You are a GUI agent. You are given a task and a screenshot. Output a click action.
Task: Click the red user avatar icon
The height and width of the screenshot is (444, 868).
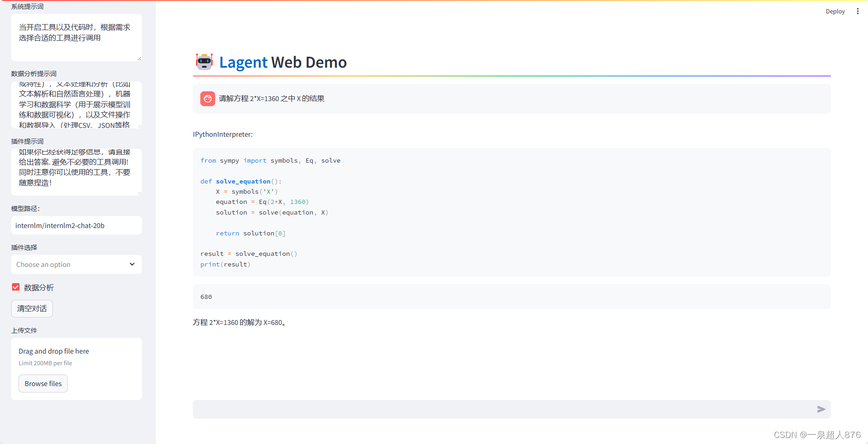208,99
